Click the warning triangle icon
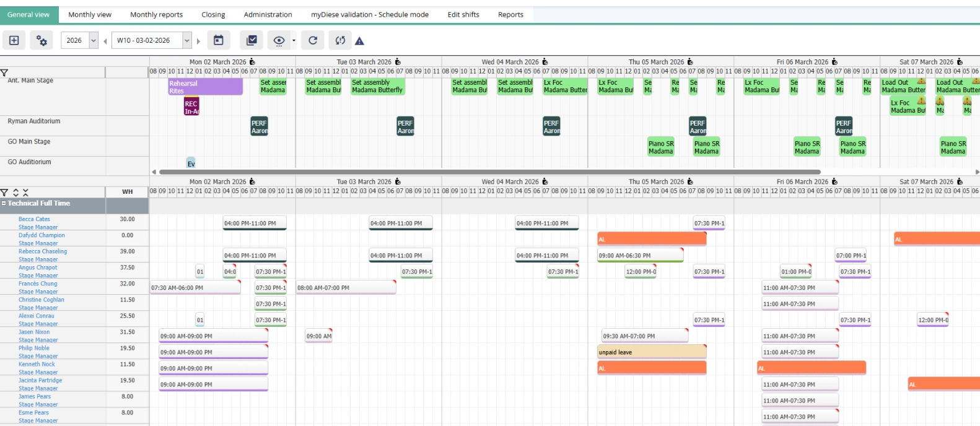 coord(359,41)
